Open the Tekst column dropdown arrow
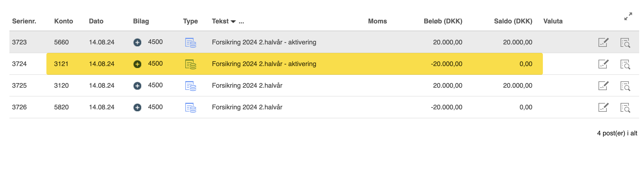Image resolution: width=644 pixels, height=171 pixels. tap(233, 21)
